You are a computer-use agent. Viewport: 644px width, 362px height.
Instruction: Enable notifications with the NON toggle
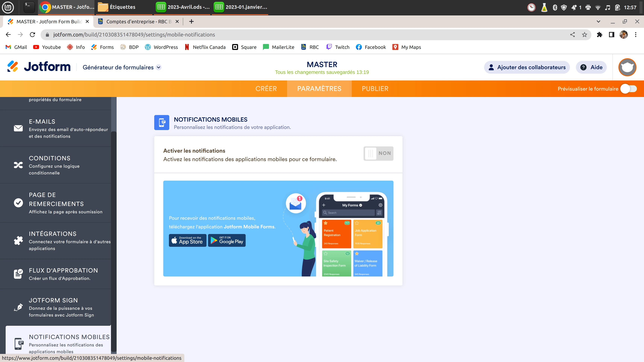(x=378, y=153)
